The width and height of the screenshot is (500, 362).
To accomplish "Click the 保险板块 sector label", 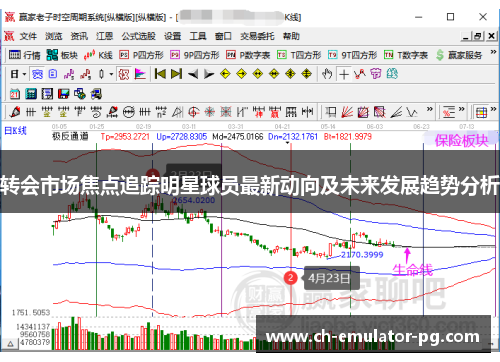I will [461, 141].
